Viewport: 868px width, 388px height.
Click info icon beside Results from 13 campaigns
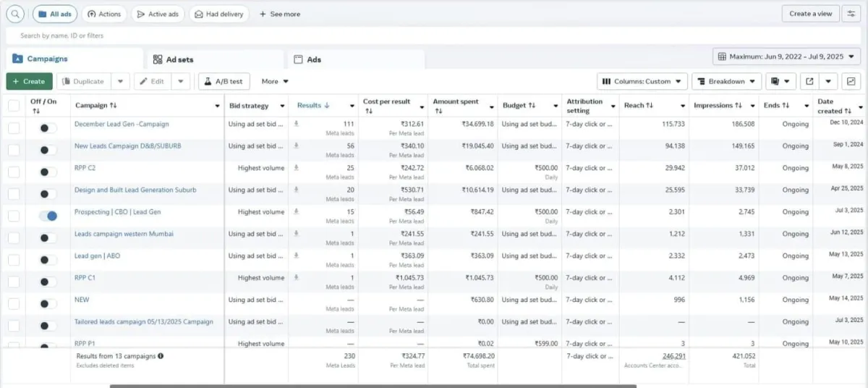tap(161, 356)
